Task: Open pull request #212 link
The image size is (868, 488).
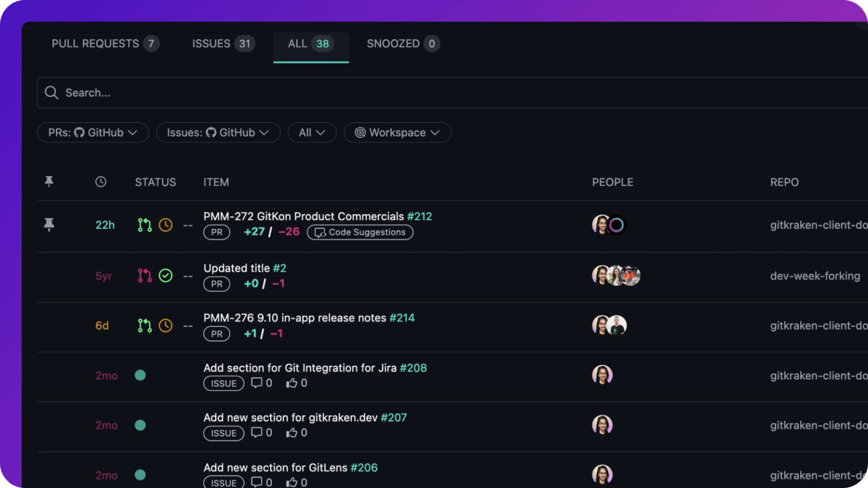Action: [419, 216]
